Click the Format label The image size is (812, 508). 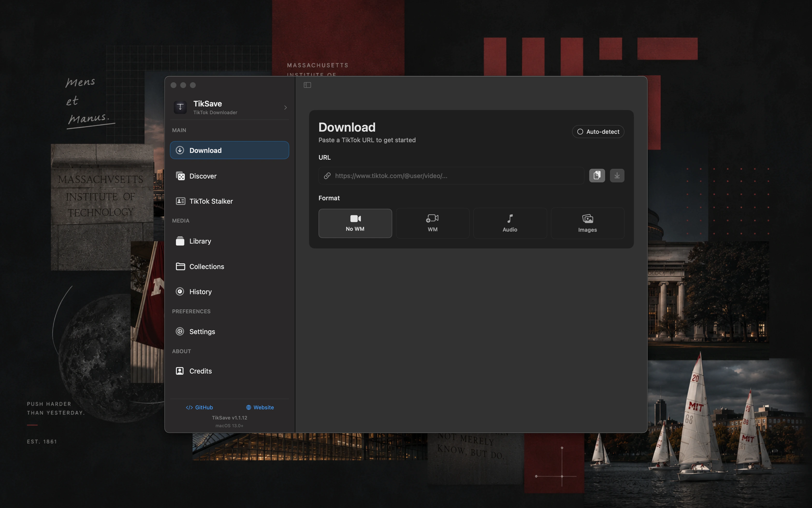coord(329,198)
